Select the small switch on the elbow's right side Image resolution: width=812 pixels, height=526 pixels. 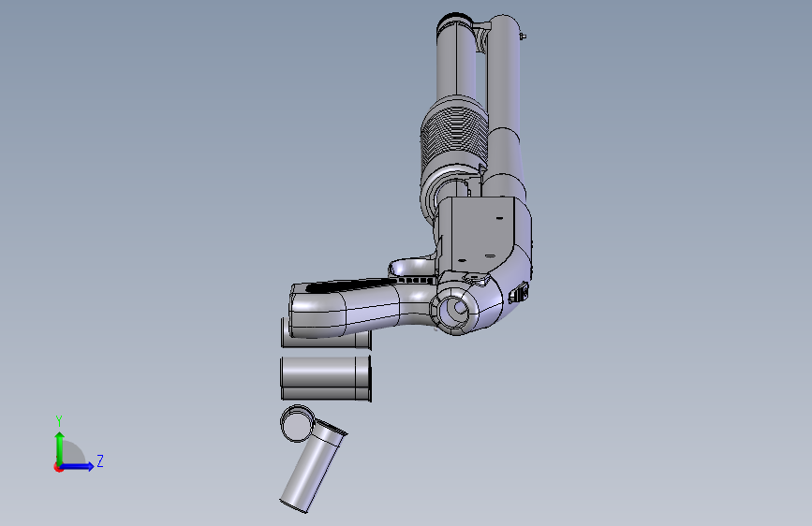(519, 293)
